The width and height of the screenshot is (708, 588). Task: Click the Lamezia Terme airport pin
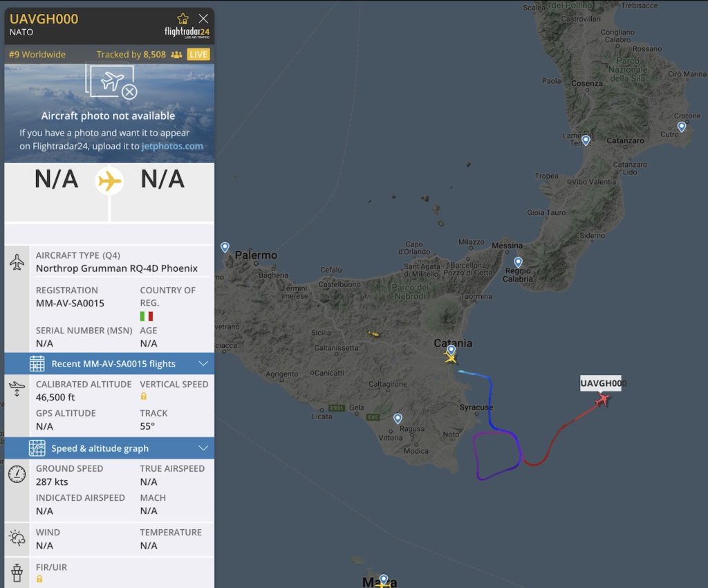586,140
